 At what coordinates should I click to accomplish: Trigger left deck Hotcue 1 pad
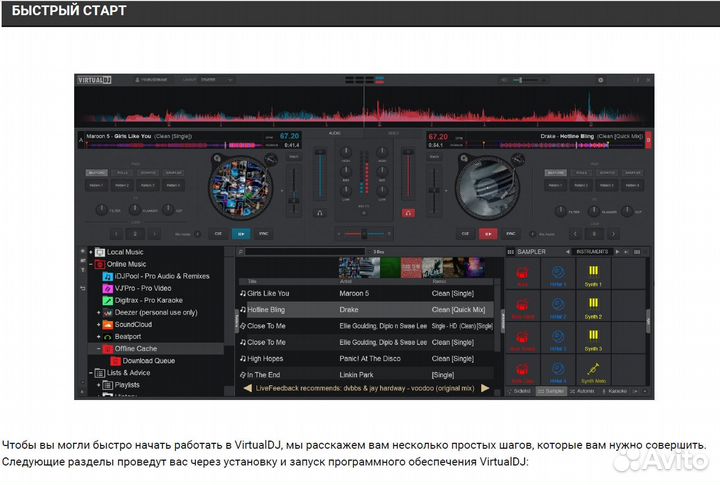pyautogui.click(x=96, y=186)
